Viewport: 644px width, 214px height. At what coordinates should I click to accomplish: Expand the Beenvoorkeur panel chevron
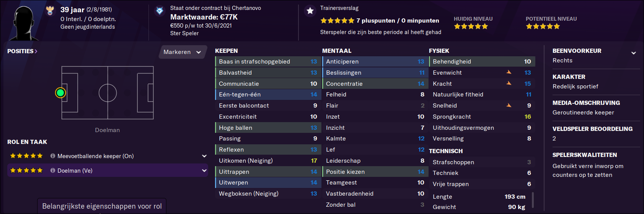[634, 53]
